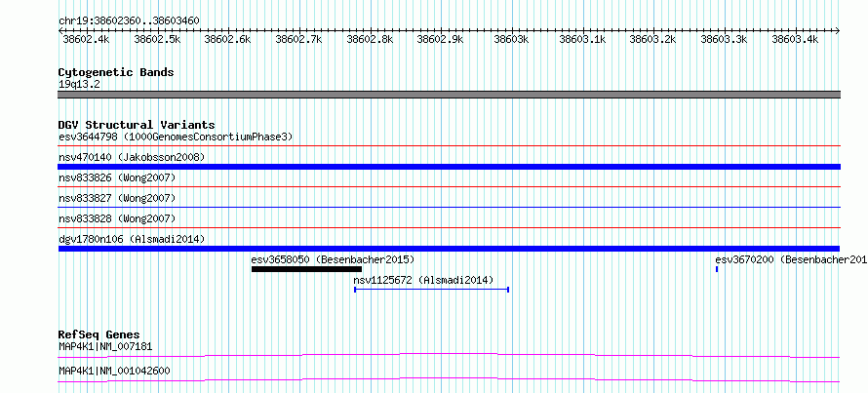Open variant esv3658050 (Besenbacher2015) label
Image resolution: width=868 pixels, height=393 pixels.
(x=333, y=259)
